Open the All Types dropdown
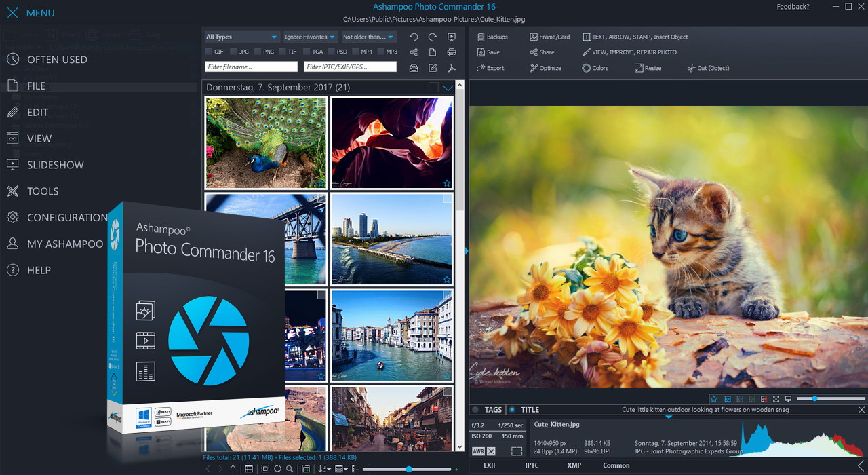The width and height of the screenshot is (868, 475). (241, 37)
